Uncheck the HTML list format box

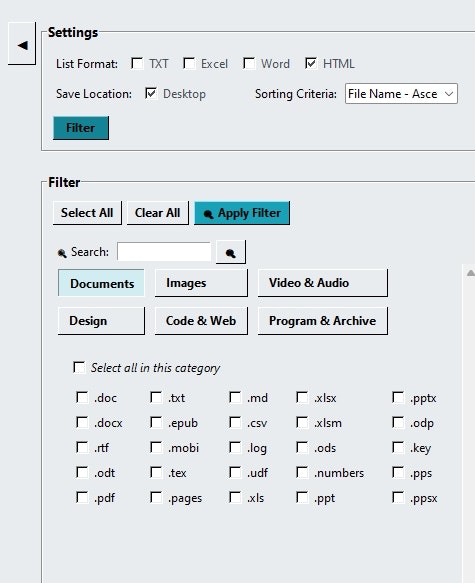tap(311, 63)
